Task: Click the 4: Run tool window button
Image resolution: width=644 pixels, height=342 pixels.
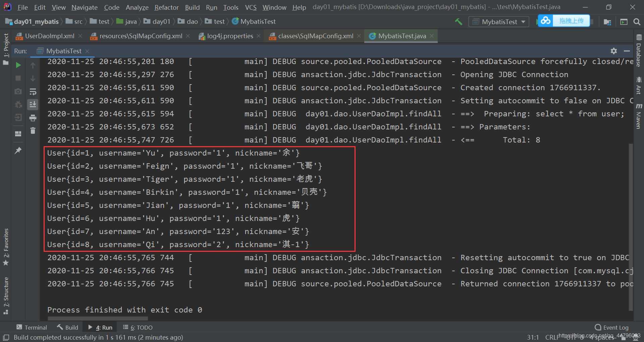Action: click(100, 327)
